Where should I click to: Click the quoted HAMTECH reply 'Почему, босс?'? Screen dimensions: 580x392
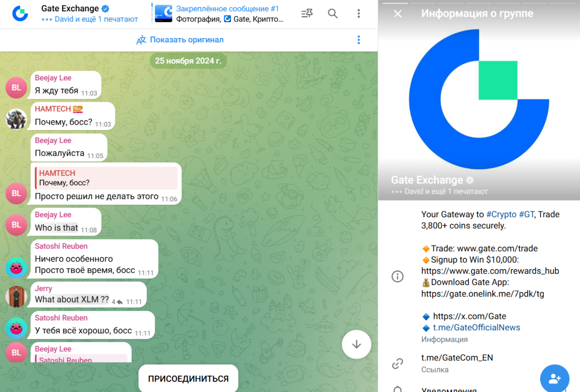[x=106, y=178]
